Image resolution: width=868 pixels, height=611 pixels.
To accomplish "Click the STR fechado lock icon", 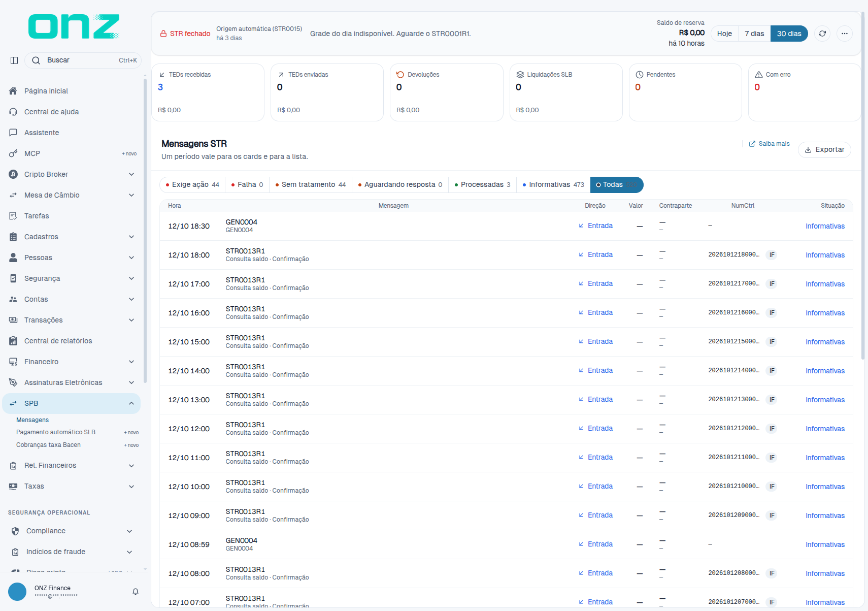I will click(x=163, y=34).
